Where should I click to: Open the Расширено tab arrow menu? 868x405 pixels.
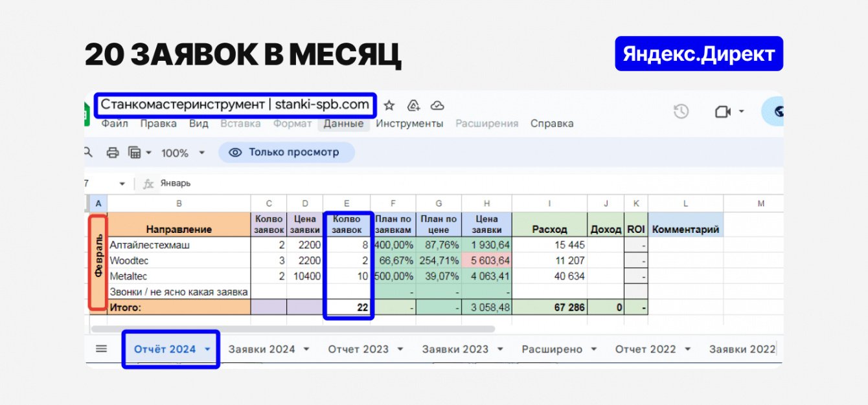tap(594, 349)
